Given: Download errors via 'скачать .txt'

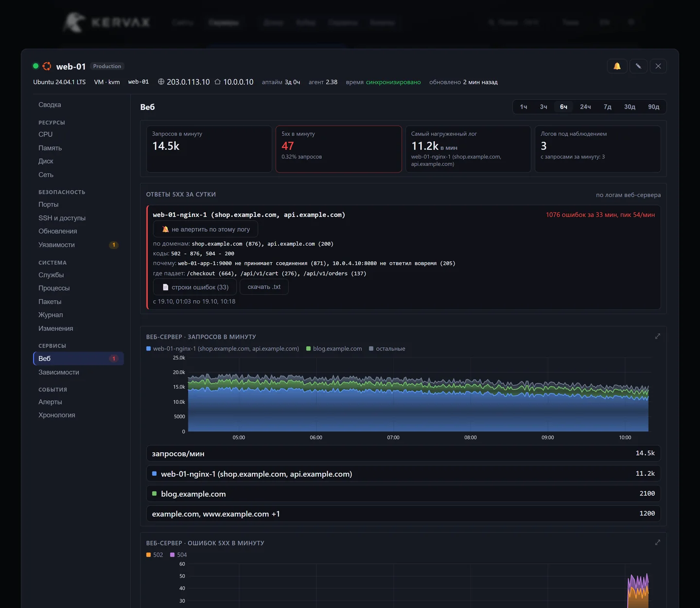Looking at the screenshot, I should [x=264, y=287].
